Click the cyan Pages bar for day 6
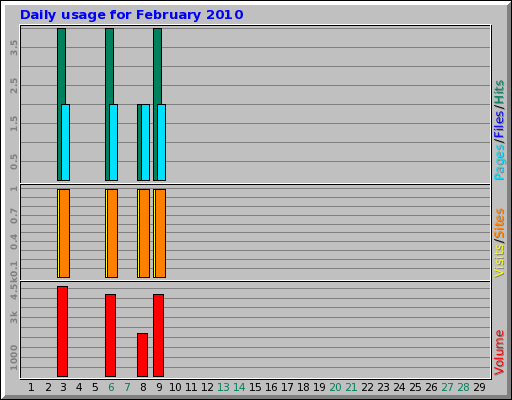 pyautogui.click(x=114, y=142)
